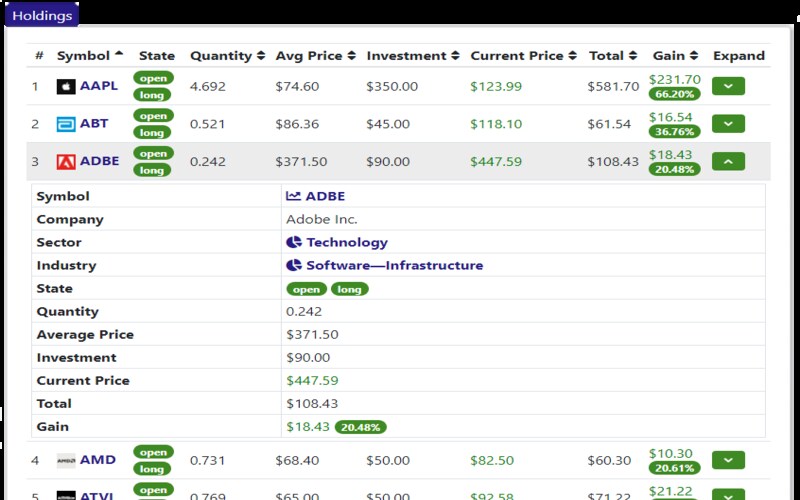This screenshot has height=500, width=800.
Task: Click the long badge in details State row
Action: pos(349,289)
